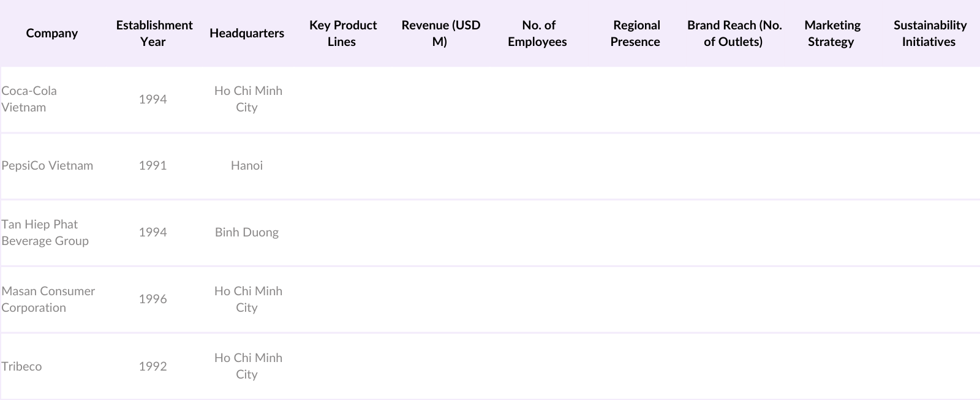This screenshot has height=400, width=980.
Task: Select the Brand Reach (No. of Outlets) header
Action: pos(734,33)
